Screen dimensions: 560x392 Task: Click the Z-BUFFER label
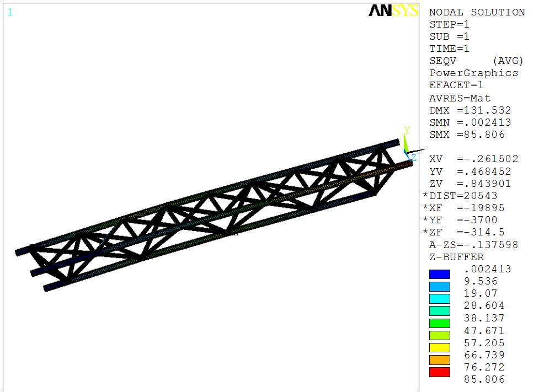pyautogui.click(x=456, y=257)
